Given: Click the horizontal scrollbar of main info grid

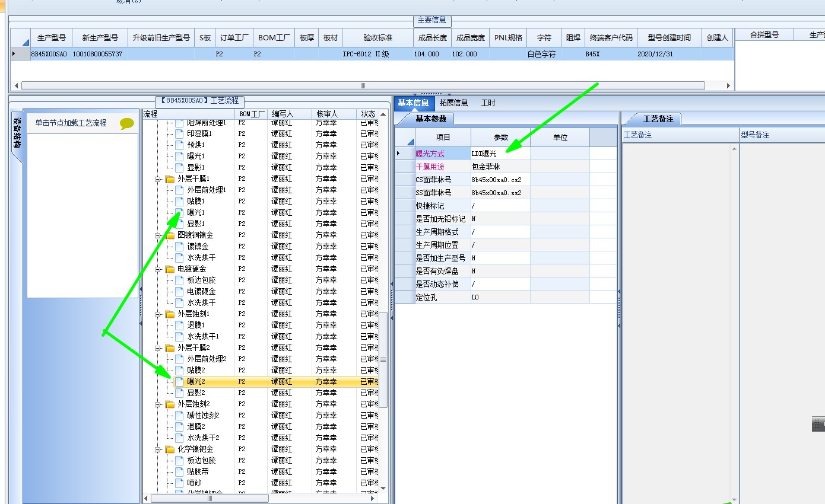Looking at the screenshot, I should pos(363,85).
